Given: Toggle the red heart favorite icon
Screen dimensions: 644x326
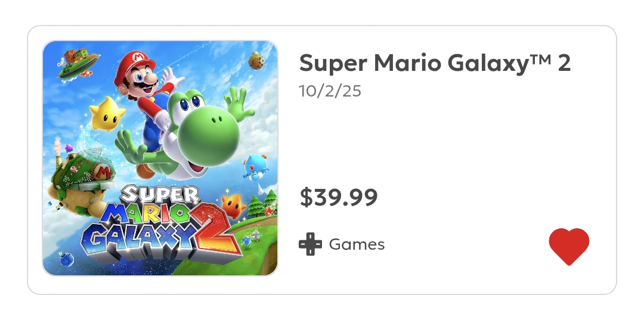Looking at the screenshot, I should (x=569, y=246).
